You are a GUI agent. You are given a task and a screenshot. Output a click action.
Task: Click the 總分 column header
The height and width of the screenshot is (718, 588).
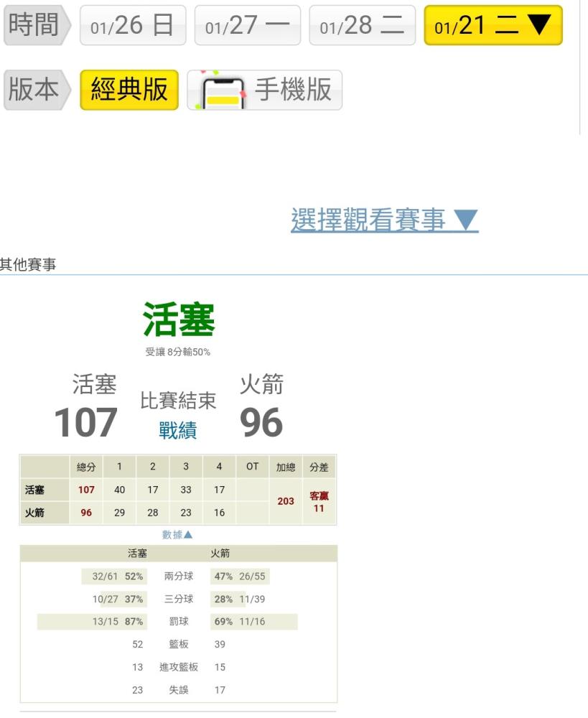pos(86,467)
